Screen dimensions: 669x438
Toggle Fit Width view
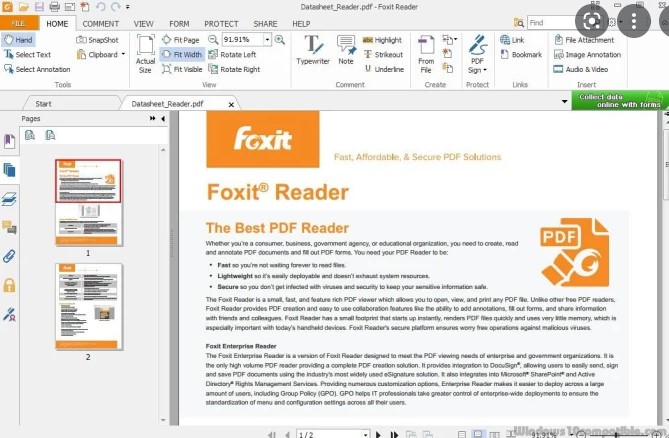182,55
